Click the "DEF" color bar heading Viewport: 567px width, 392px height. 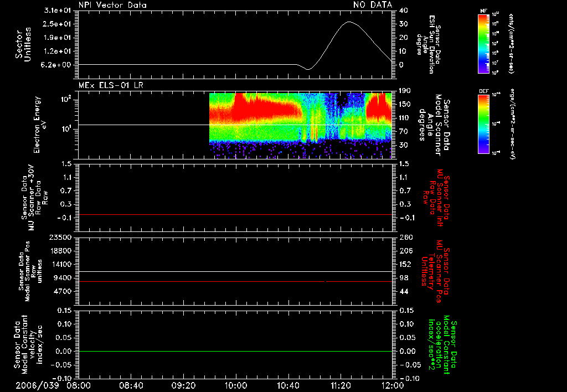(x=484, y=91)
